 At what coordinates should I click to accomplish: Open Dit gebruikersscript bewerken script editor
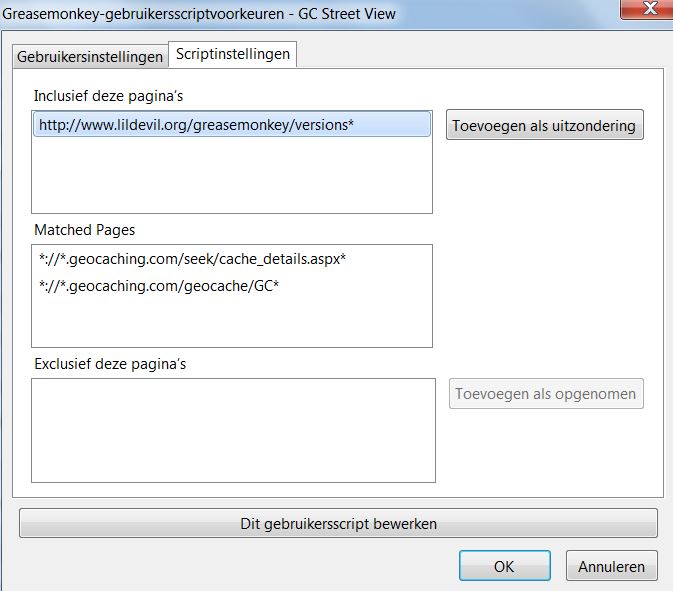338,523
